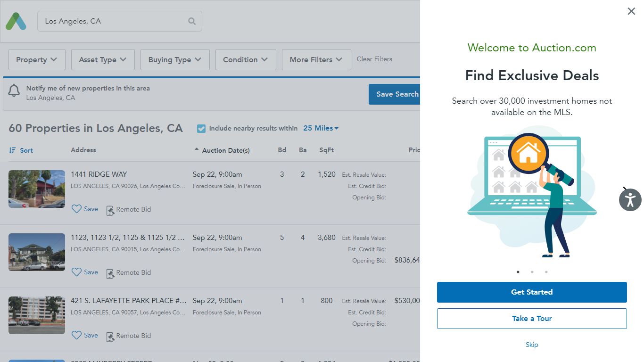Click the Los Angeles, CA search field
The image size is (644, 362).
click(x=120, y=21)
